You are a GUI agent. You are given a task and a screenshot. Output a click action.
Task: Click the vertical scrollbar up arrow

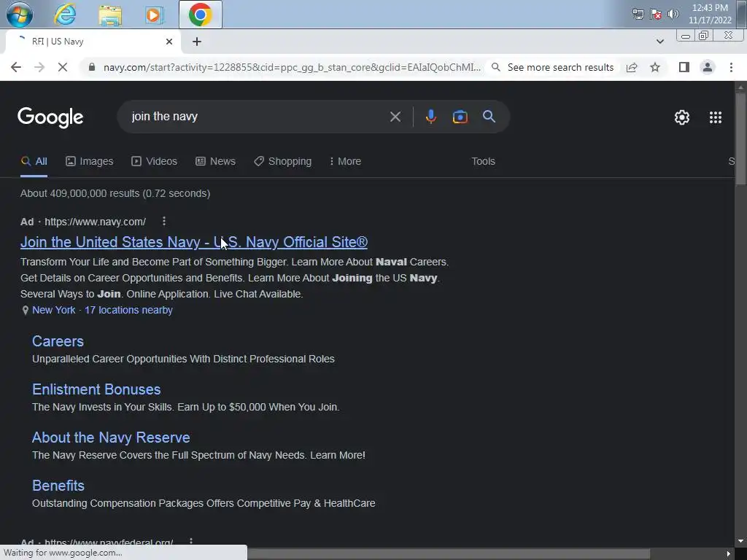[740, 87]
